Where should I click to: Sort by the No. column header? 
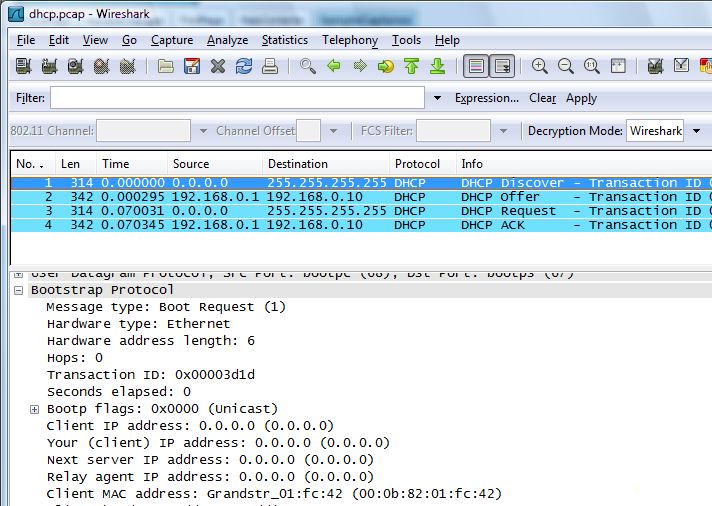click(x=33, y=164)
